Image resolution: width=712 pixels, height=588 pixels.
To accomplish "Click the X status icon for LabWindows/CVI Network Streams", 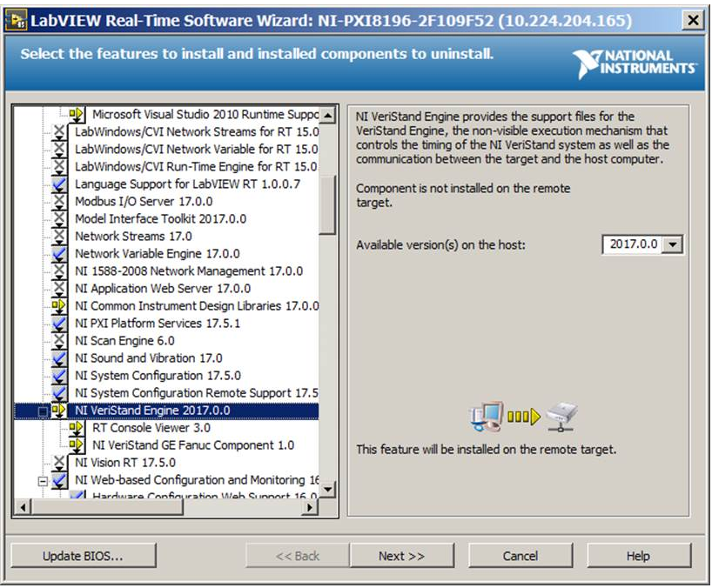I will (59, 131).
